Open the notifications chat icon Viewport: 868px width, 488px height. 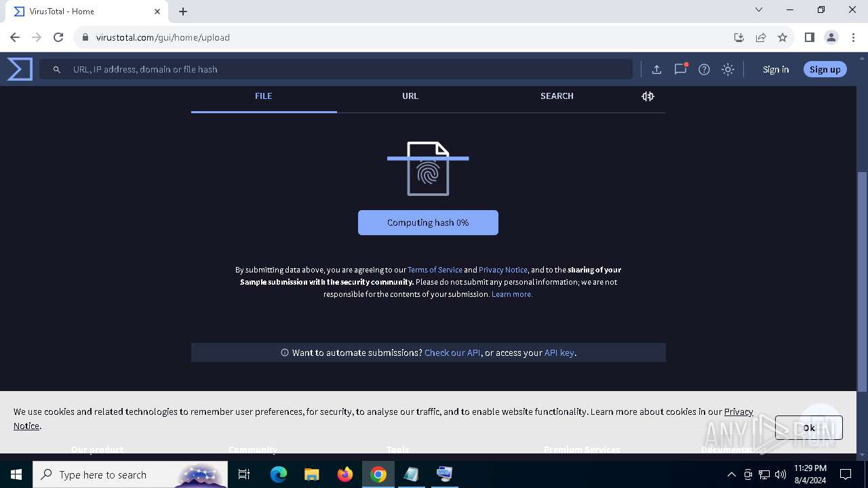pyautogui.click(x=680, y=69)
